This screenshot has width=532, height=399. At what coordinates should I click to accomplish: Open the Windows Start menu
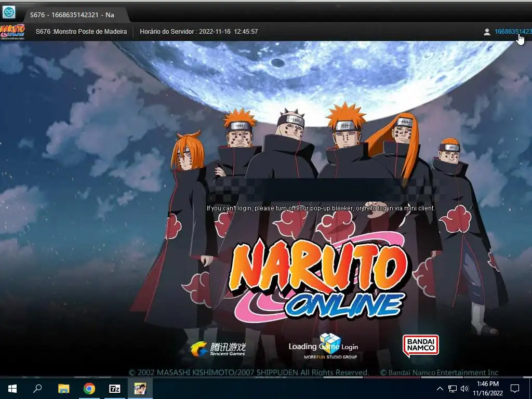(x=12, y=389)
